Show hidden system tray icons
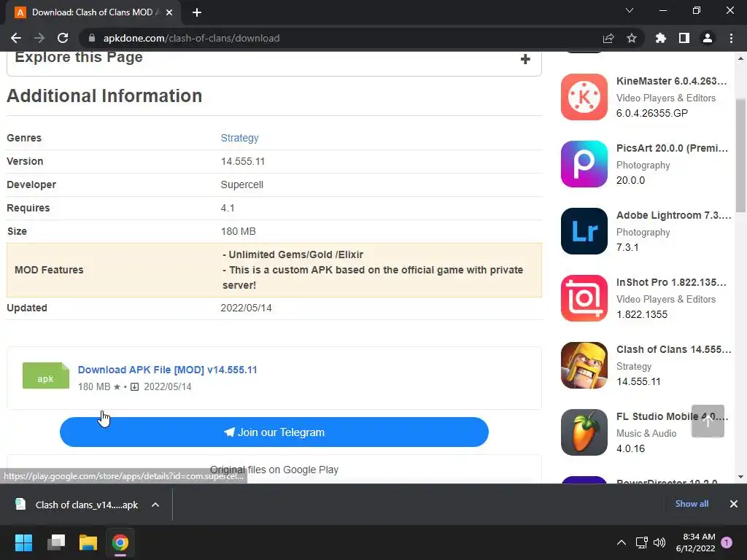747x560 pixels. tap(622, 542)
